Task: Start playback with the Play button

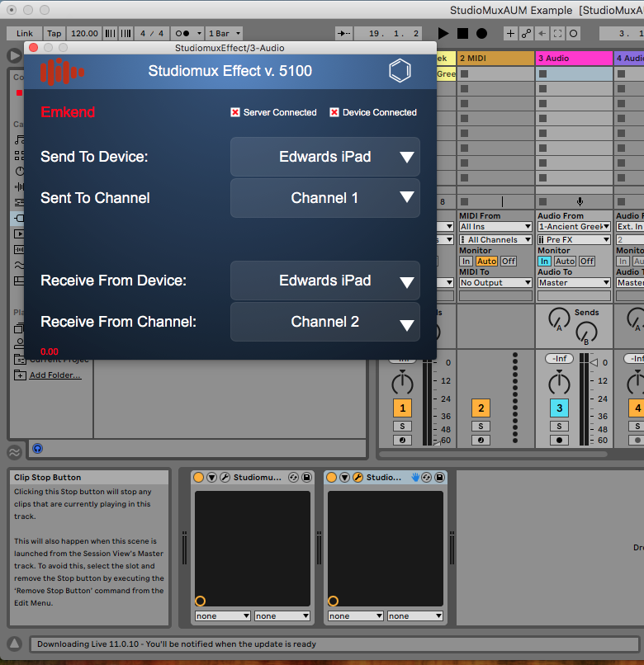Action: point(443,34)
